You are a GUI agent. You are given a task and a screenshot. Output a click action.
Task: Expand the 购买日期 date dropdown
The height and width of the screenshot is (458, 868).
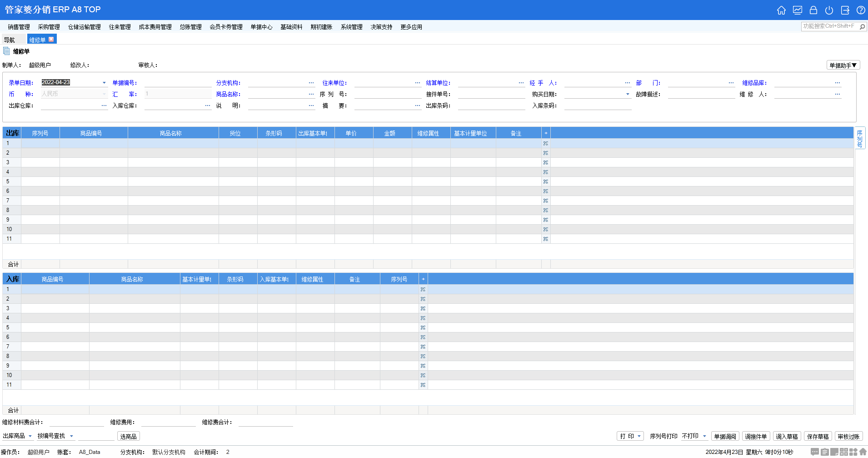(x=628, y=94)
